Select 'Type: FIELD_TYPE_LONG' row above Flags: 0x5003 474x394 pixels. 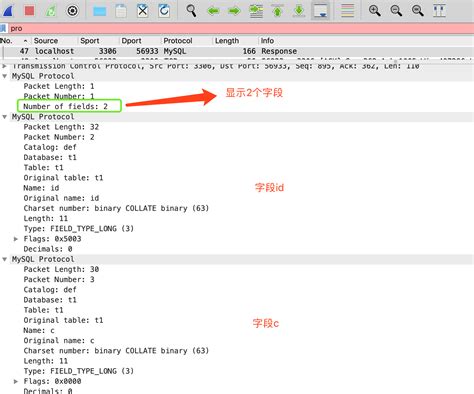point(78,229)
